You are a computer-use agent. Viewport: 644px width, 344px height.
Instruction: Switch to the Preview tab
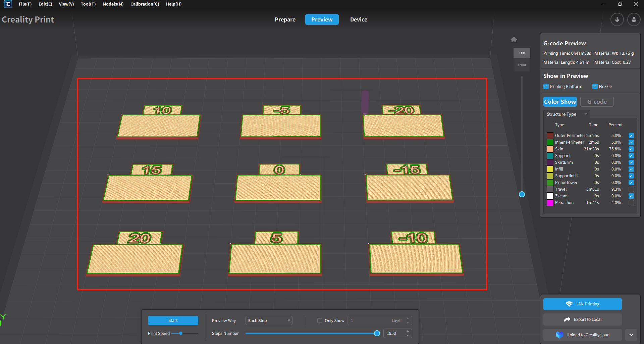pyautogui.click(x=322, y=19)
